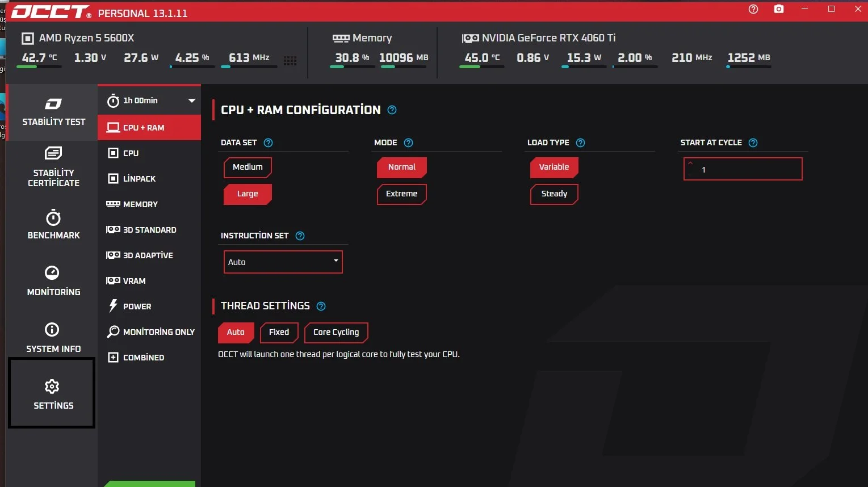Screen dimensions: 868x487
Task: Click the CPU usage 4.25 % reading
Action: (192, 58)
